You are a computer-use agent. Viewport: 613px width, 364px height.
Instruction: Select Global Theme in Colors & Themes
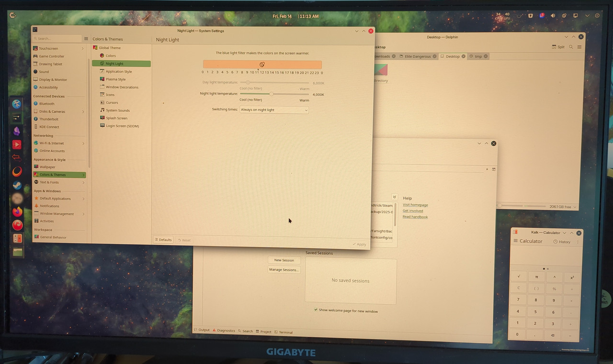point(121,48)
